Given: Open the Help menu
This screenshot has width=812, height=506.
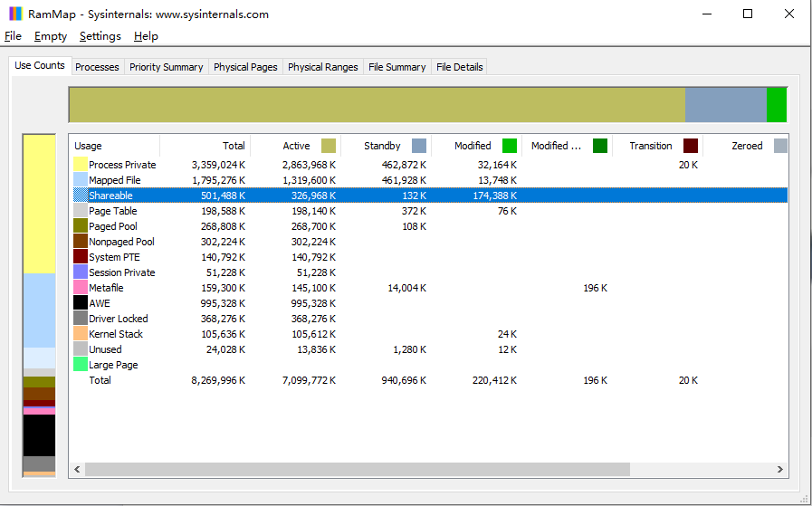Looking at the screenshot, I should pos(146,36).
